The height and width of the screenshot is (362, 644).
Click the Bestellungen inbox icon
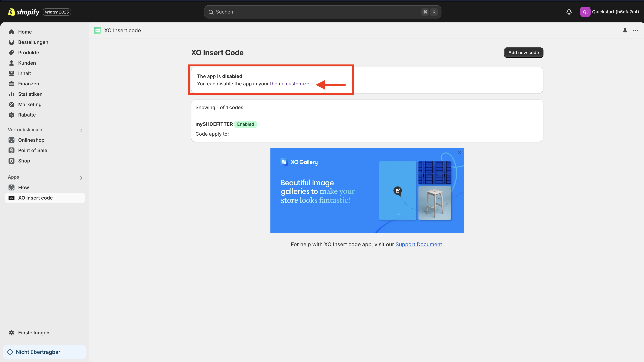(x=11, y=42)
